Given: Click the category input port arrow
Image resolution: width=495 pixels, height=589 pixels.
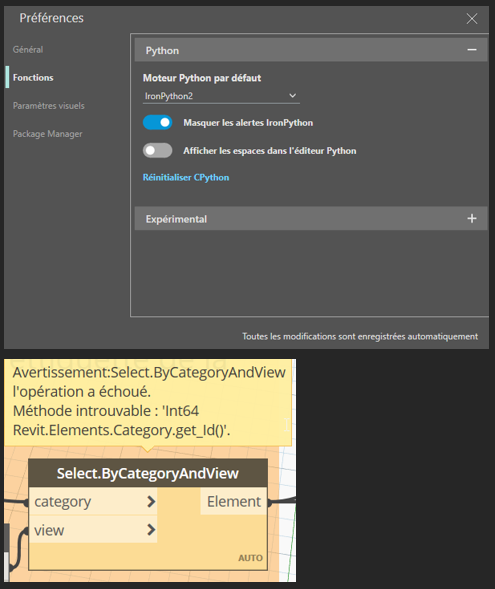Looking at the screenshot, I should [x=151, y=501].
